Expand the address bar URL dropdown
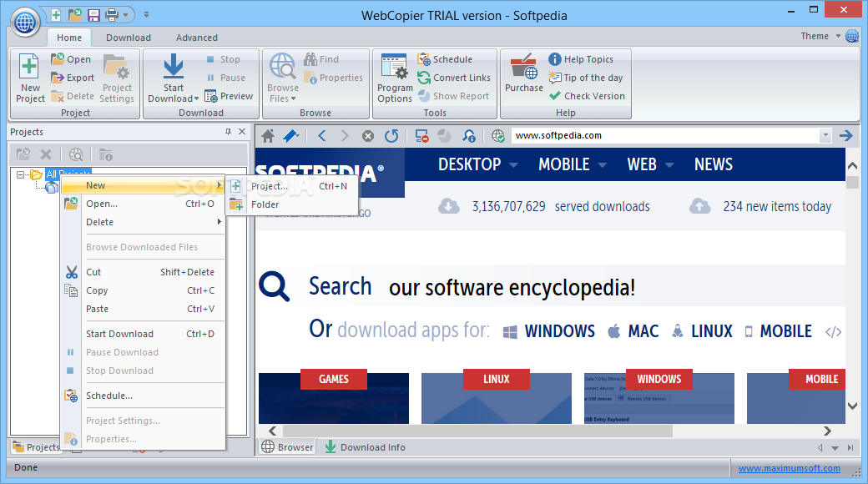The width and height of the screenshot is (868, 484). click(x=825, y=135)
